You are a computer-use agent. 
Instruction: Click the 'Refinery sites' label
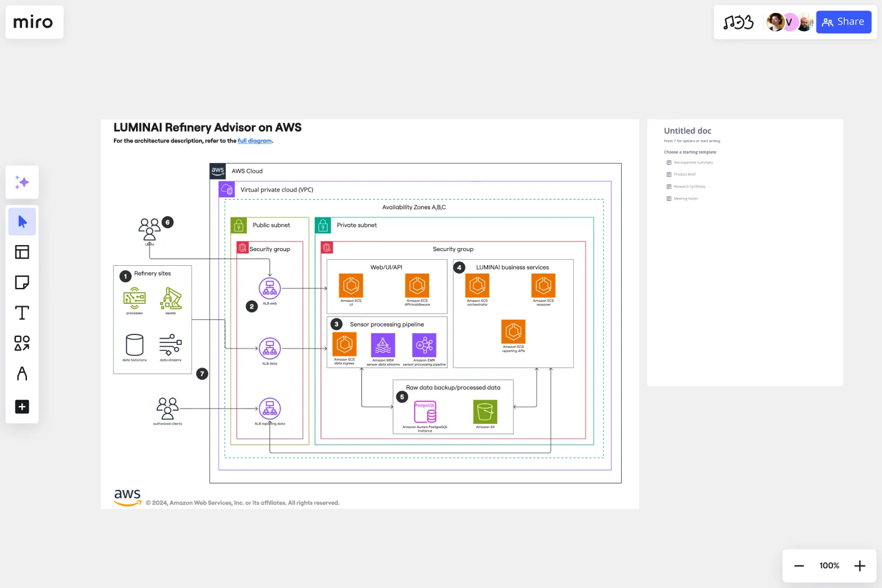pos(153,274)
